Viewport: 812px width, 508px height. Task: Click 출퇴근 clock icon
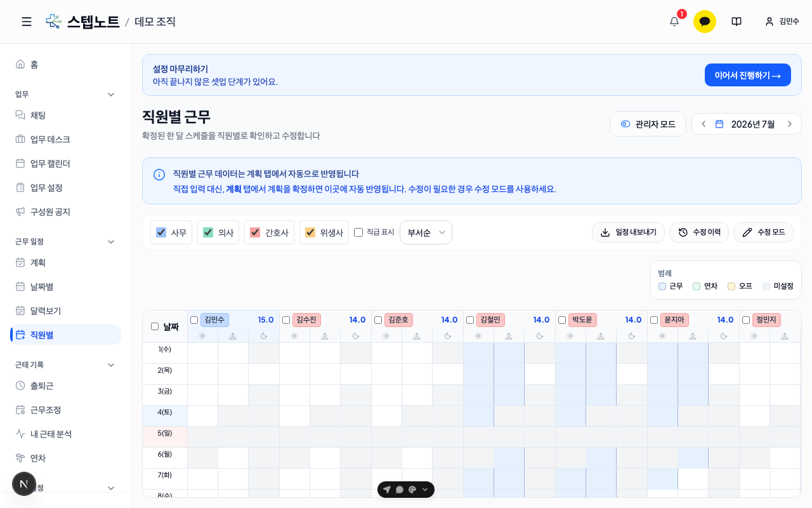click(x=20, y=385)
